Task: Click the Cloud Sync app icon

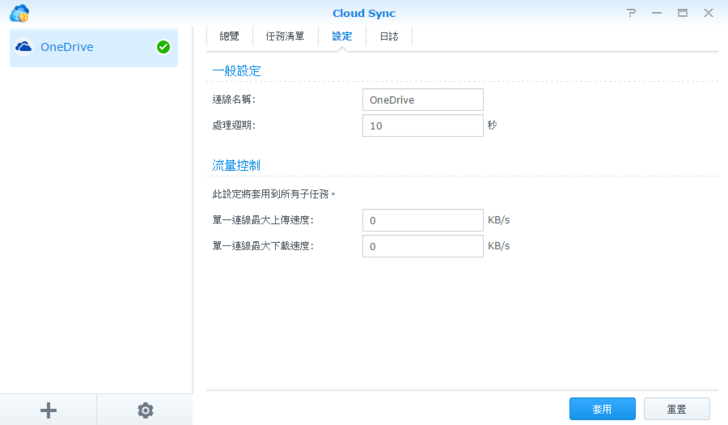Action: pyautogui.click(x=19, y=13)
